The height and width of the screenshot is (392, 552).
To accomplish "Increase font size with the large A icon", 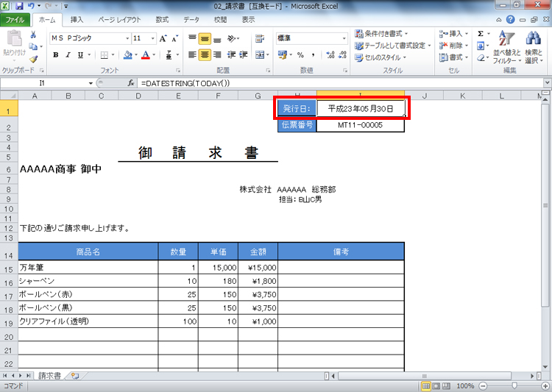I will (163, 38).
